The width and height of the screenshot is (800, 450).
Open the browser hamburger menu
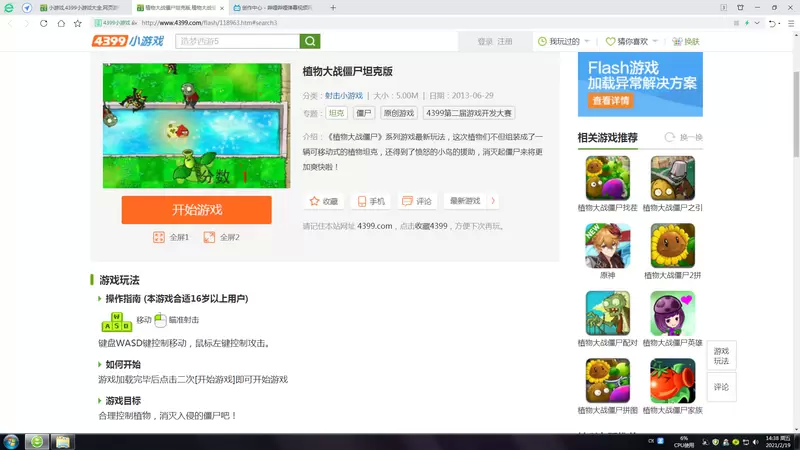(x=791, y=23)
